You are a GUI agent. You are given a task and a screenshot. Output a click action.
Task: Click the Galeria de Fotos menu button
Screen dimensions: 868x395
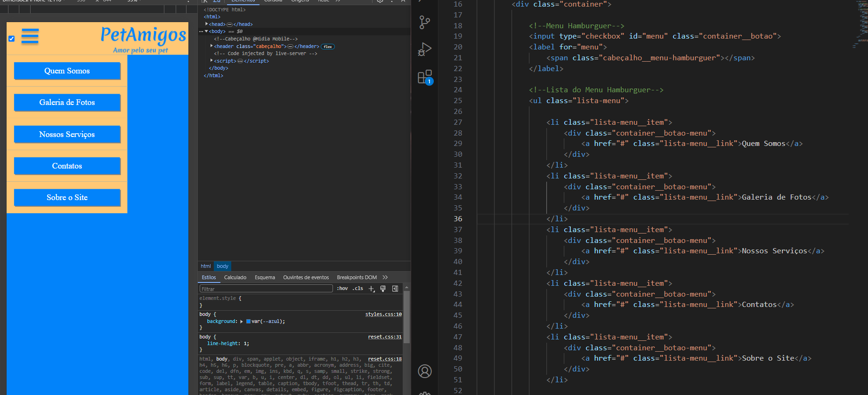[x=67, y=102]
